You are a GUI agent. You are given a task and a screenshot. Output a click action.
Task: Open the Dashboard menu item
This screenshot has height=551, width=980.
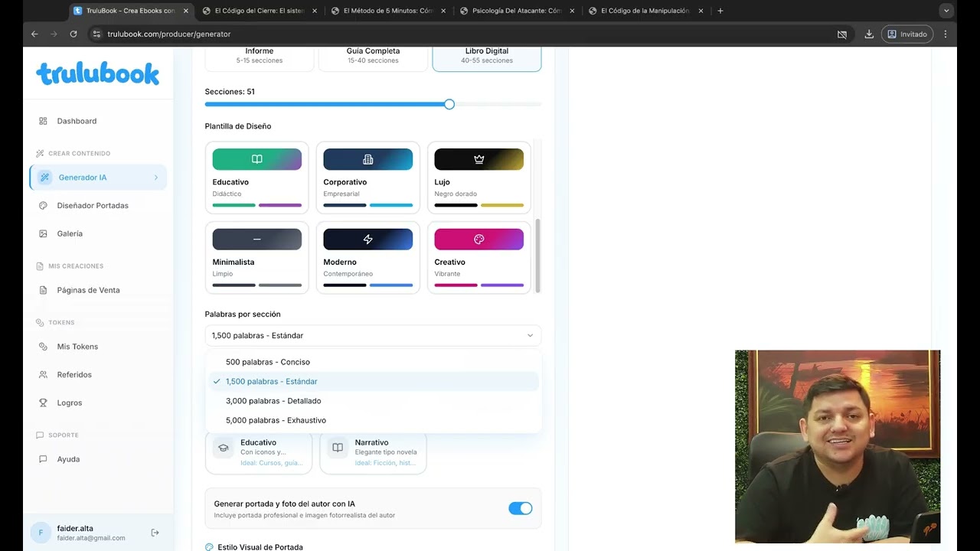coord(98,121)
